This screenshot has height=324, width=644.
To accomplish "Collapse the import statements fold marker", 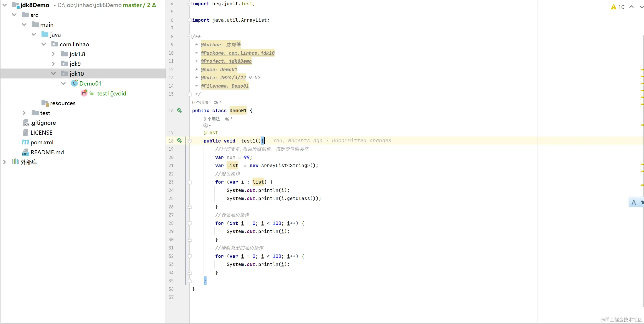I will [190, 4].
